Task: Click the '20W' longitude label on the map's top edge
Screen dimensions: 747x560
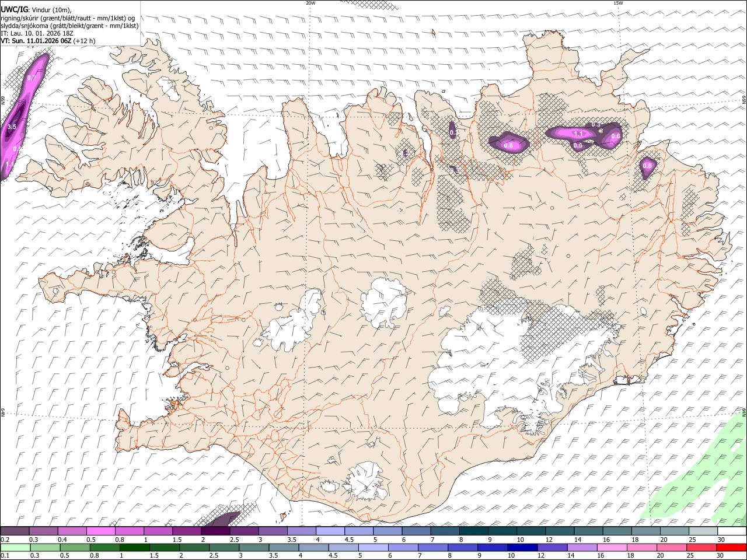Action: [310, 3]
